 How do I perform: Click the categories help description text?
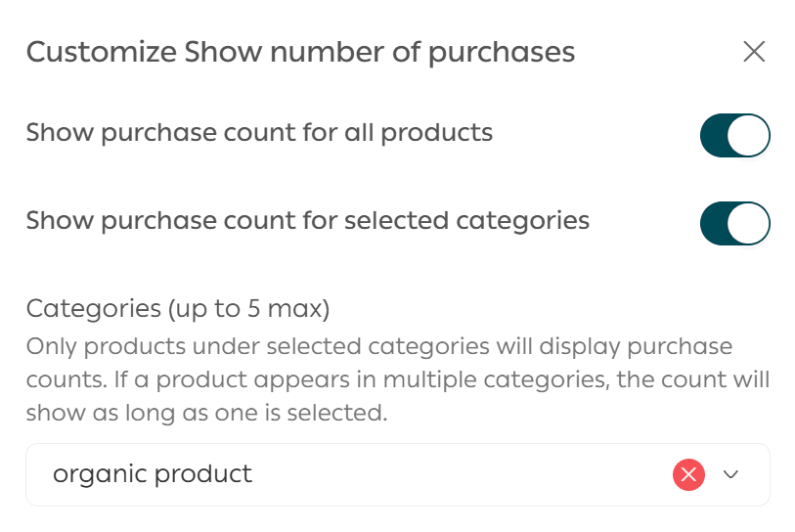coord(391,379)
